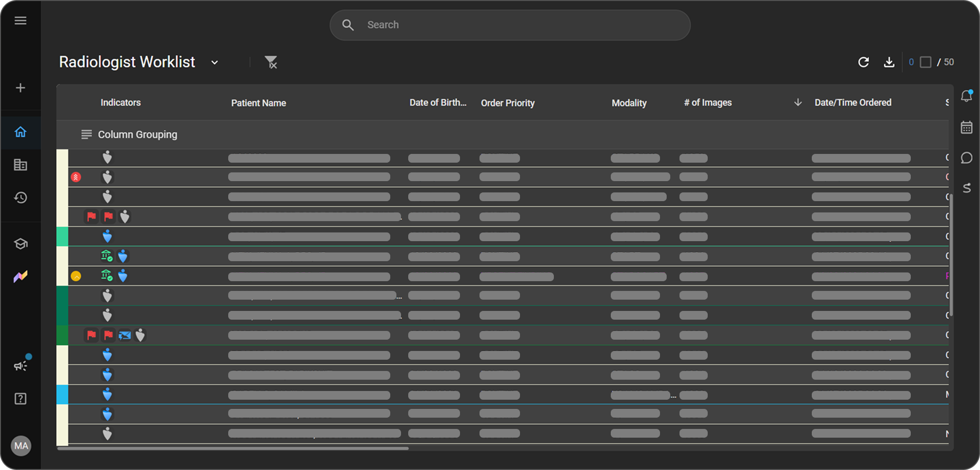
Task: Sort by the Modality column header
Action: 629,103
